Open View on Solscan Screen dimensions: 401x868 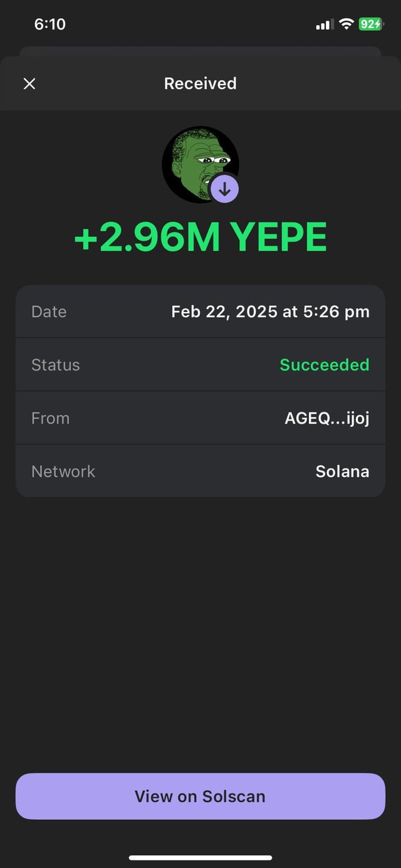pos(200,796)
